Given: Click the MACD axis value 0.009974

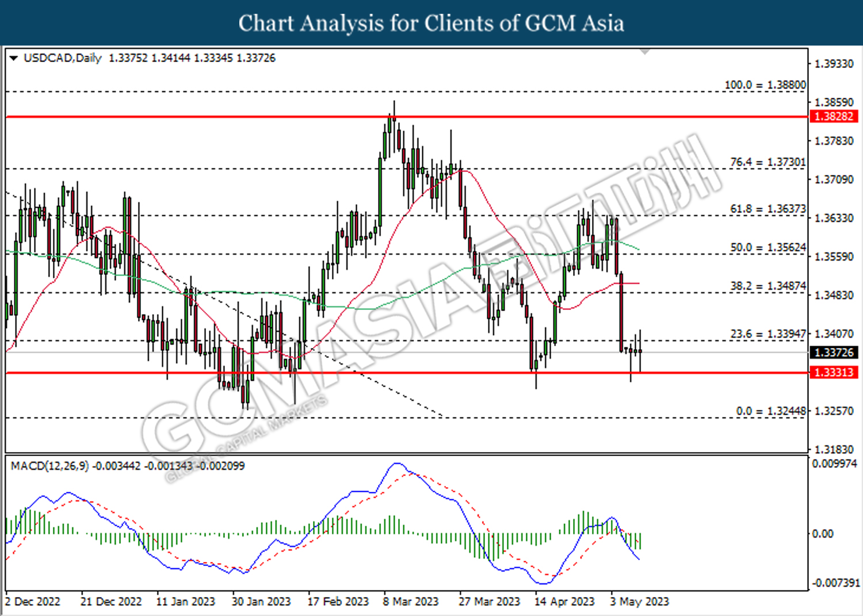Looking at the screenshot, I should click(x=834, y=464).
